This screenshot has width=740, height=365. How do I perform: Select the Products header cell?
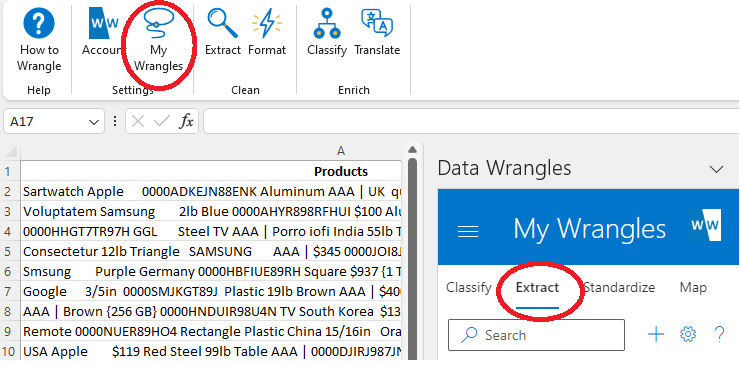point(211,171)
